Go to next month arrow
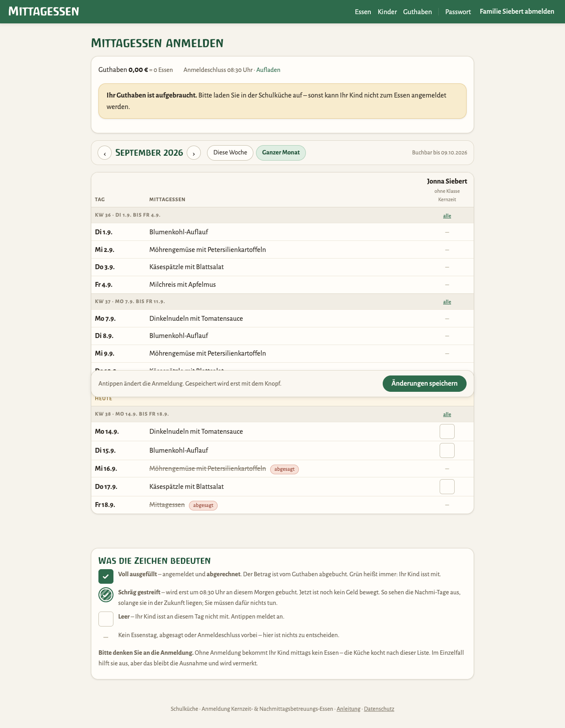The image size is (565, 728). [194, 153]
